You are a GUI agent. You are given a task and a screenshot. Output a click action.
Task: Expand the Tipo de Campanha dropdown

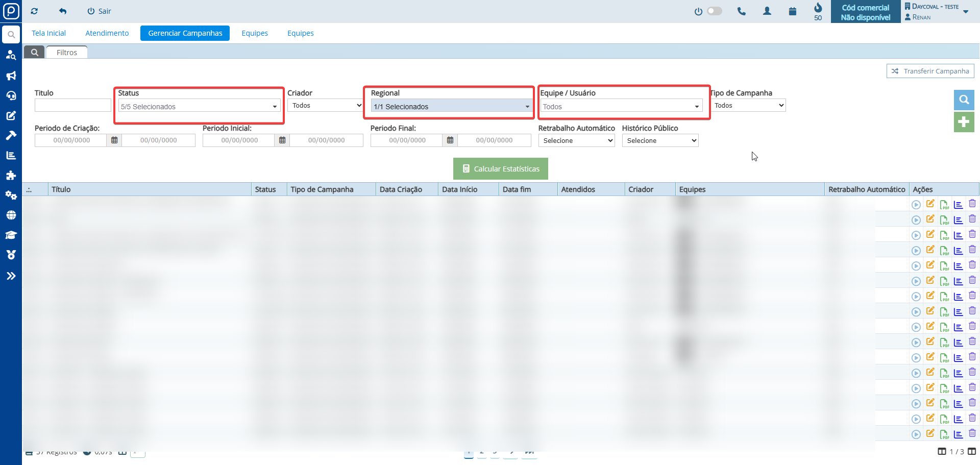point(748,106)
